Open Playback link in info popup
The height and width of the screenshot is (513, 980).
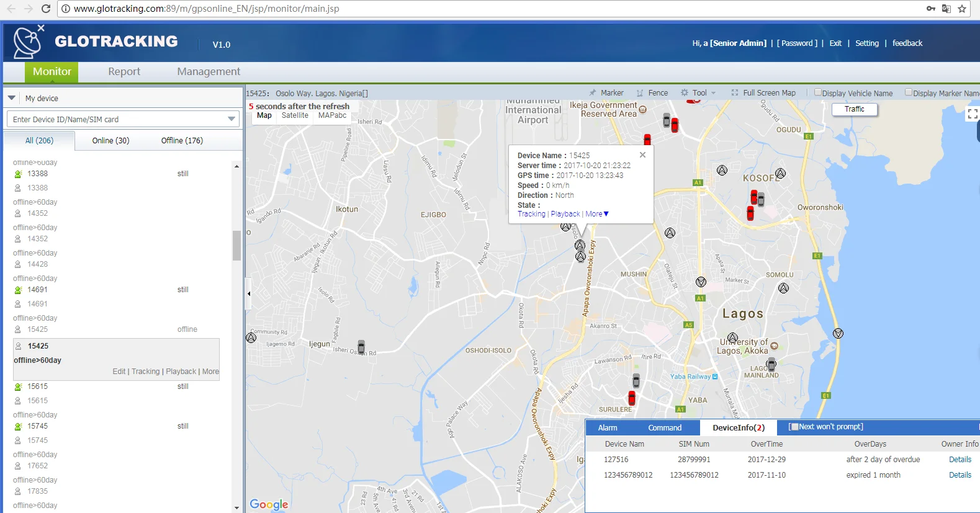[x=565, y=214]
